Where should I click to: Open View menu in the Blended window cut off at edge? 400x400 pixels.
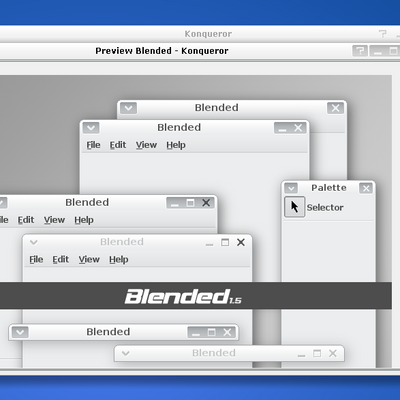(x=54, y=220)
